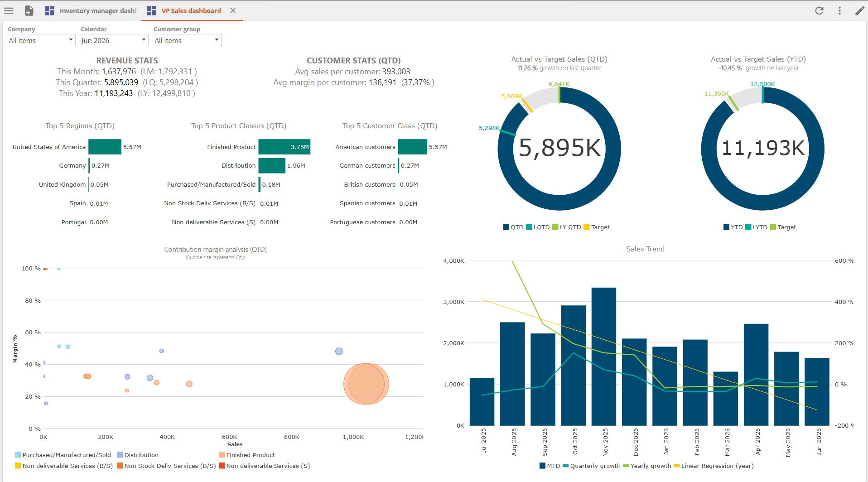Click the large Finished Product bubble

point(366,384)
